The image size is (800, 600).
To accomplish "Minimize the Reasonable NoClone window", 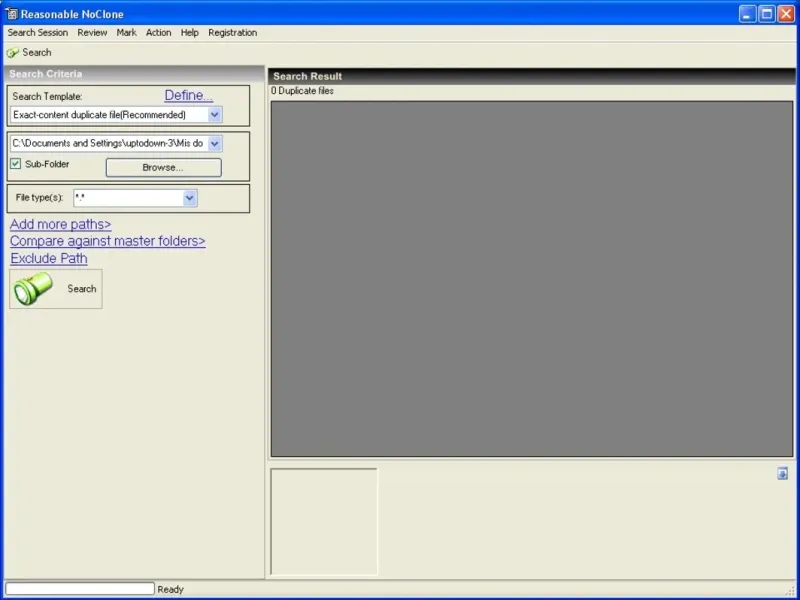I will tap(747, 14).
